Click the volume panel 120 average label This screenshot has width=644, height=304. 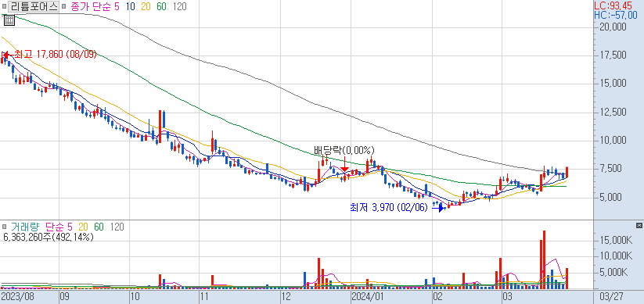pos(117,227)
